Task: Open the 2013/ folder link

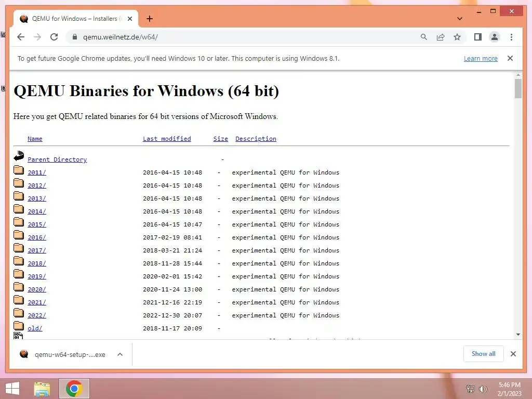Action: click(x=37, y=198)
